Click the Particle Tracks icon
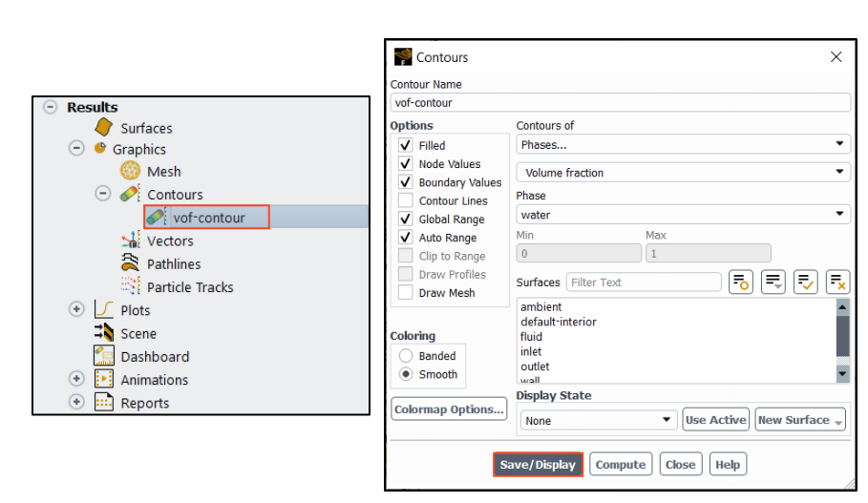The image size is (868, 503). tap(131, 287)
